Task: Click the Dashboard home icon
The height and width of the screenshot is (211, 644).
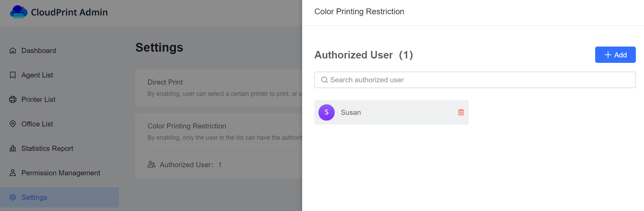Action: [13, 51]
